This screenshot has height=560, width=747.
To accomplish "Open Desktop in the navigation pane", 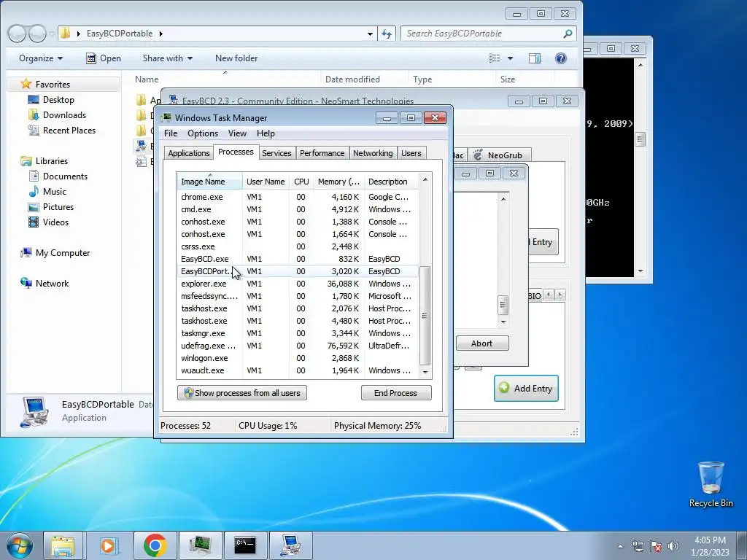I will pos(58,99).
